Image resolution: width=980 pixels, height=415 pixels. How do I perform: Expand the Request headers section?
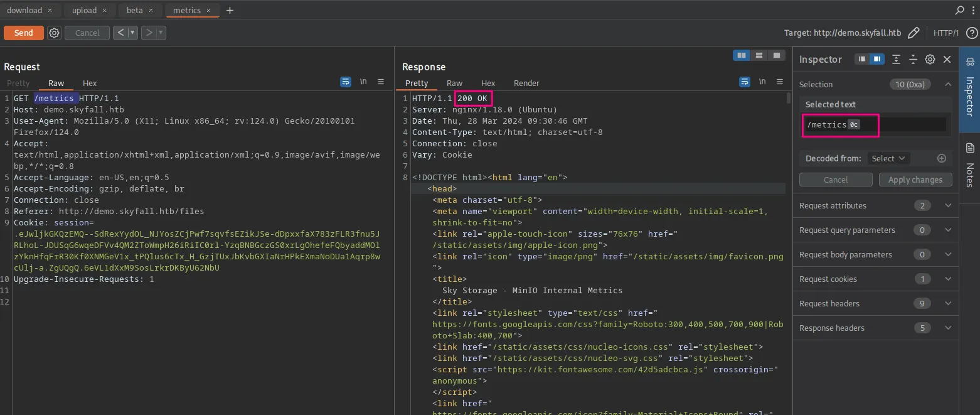coord(947,303)
